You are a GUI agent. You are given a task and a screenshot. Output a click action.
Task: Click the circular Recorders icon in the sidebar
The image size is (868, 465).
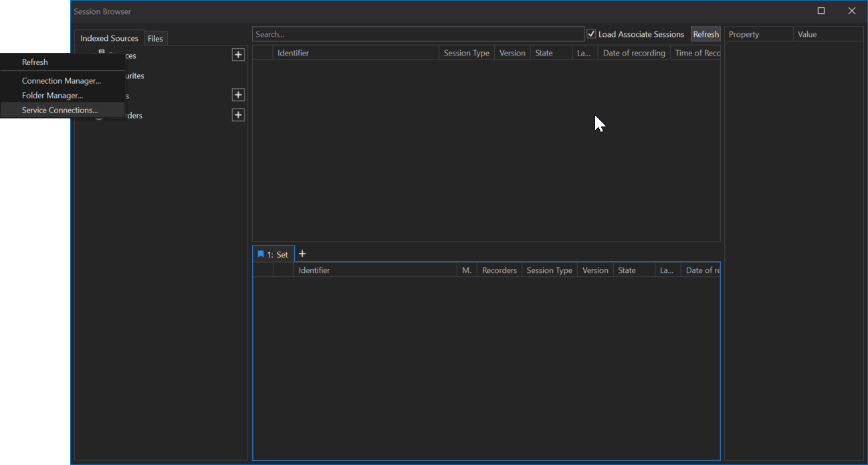click(x=99, y=115)
